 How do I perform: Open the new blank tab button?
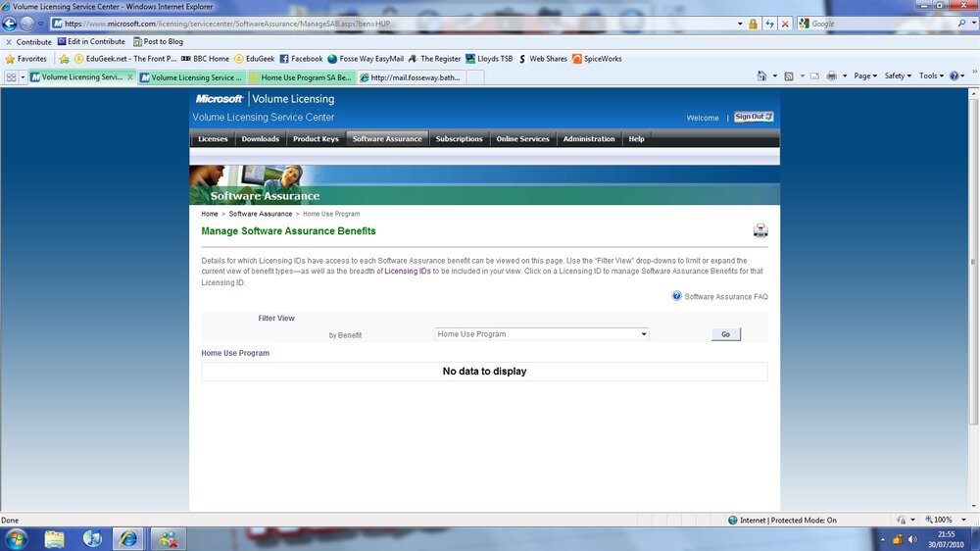coord(475,77)
